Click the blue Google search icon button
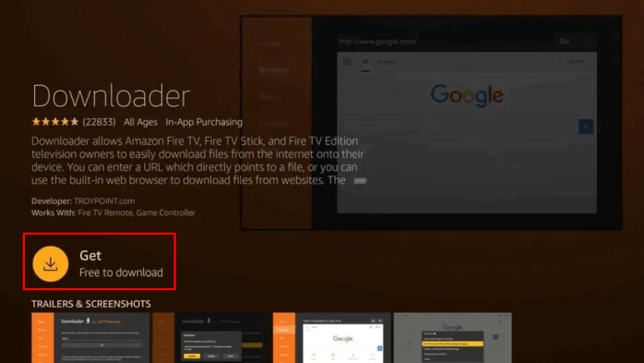The width and height of the screenshot is (644, 363). point(586,127)
